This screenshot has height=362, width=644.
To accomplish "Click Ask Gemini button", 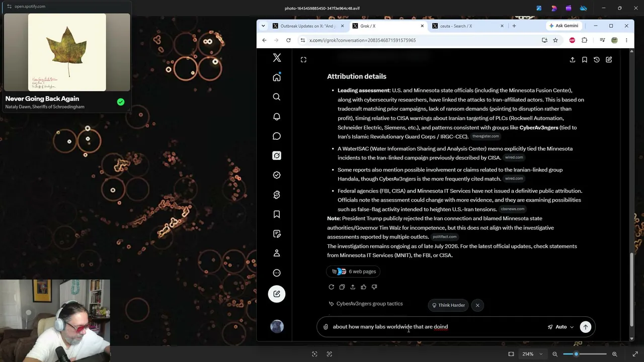I will pyautogui.click(x=563, y=26).
